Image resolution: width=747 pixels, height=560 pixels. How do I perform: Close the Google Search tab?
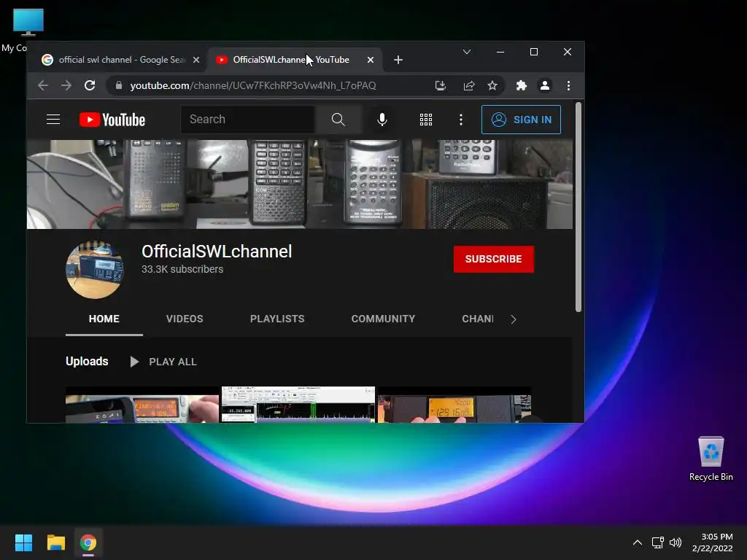[196, 60]
